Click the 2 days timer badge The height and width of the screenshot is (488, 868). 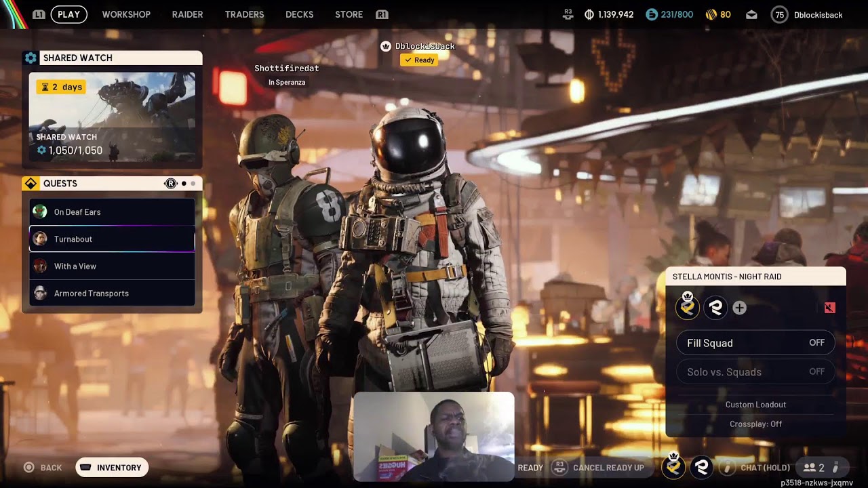[x=61, y=87]
